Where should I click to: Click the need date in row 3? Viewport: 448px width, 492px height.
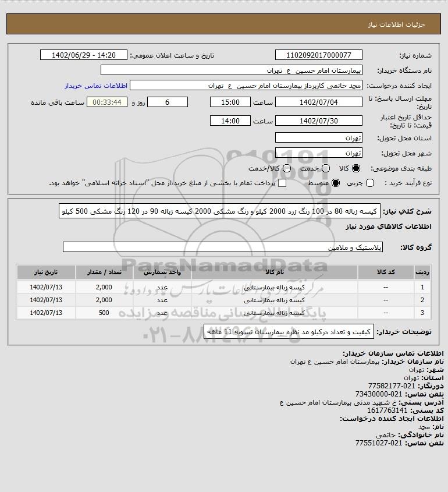[x=46, y=313]
